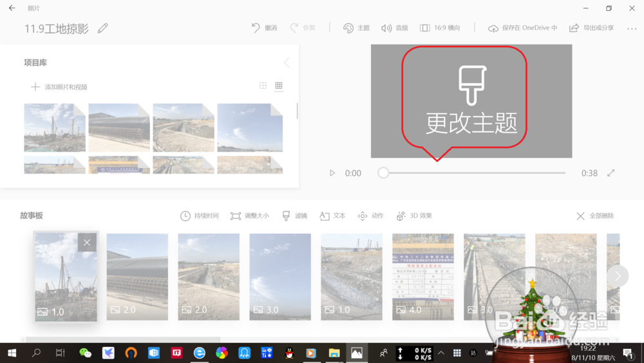Open the 动作 motion tool
Viewport: 644px width, 363px height.
click(370, 216)
